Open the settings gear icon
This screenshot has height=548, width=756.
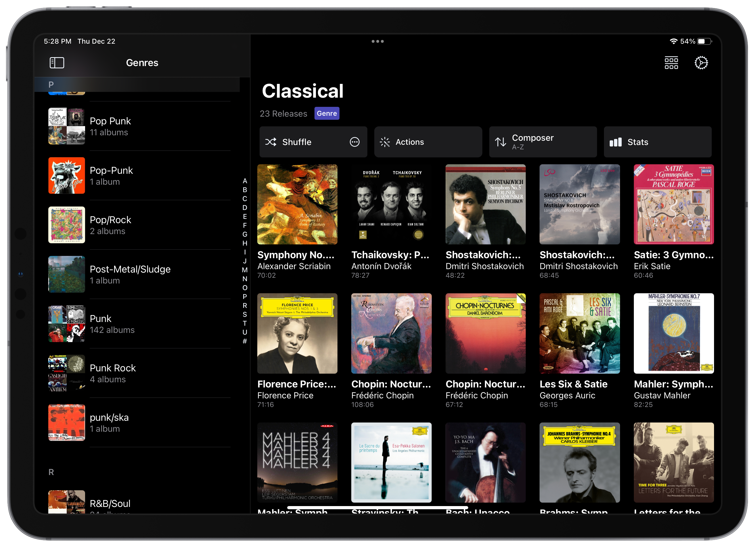click(x=701, y=63)
